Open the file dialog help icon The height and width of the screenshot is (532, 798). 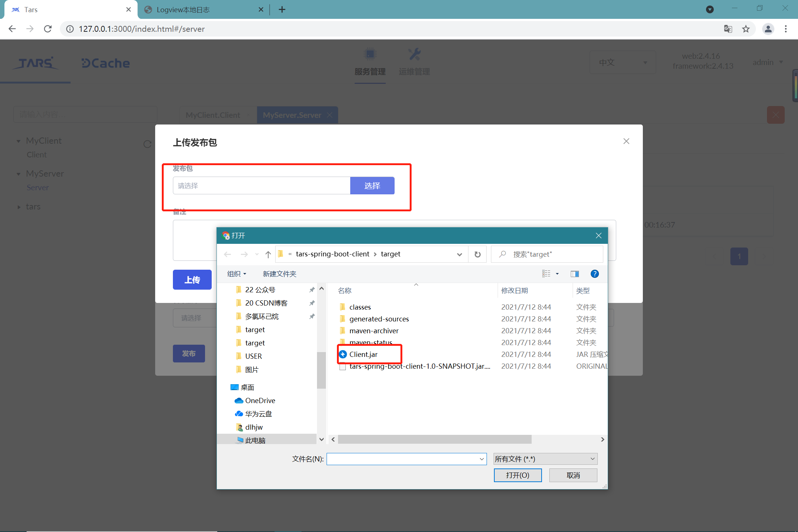tap(594, 274)
